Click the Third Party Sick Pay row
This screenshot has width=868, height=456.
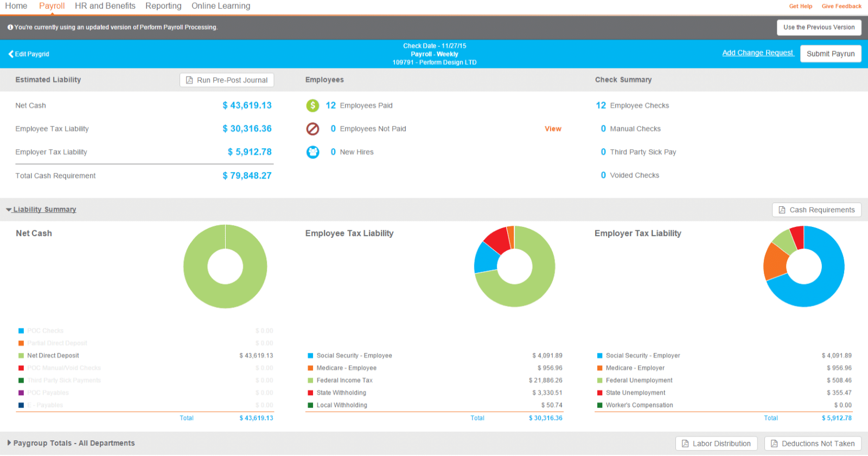pos(639,152)
